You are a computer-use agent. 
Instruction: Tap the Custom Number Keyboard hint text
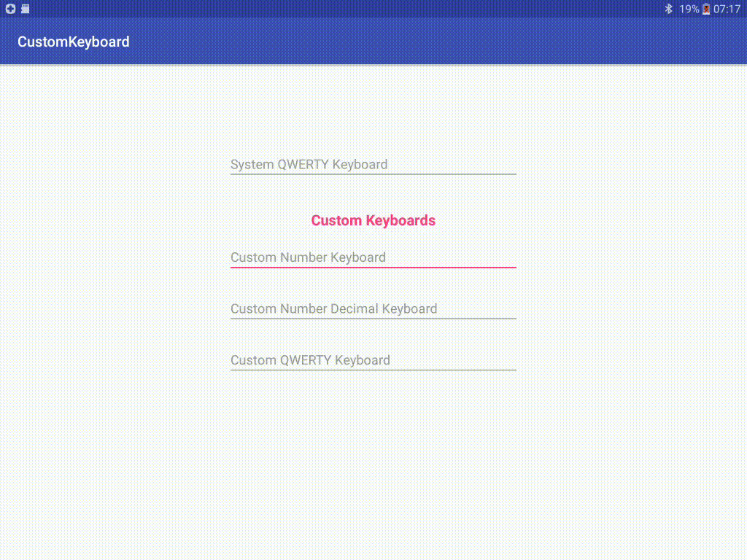[307, 257]
